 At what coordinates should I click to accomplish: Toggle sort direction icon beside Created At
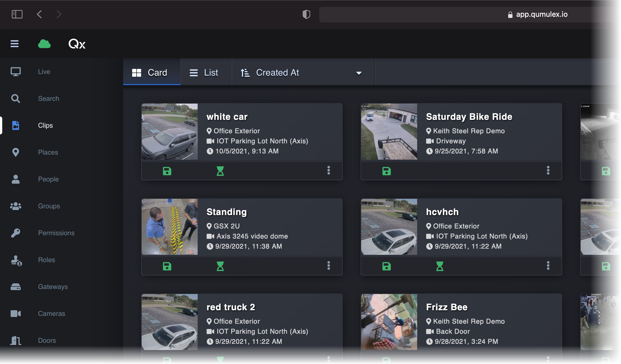coord(245,73)
